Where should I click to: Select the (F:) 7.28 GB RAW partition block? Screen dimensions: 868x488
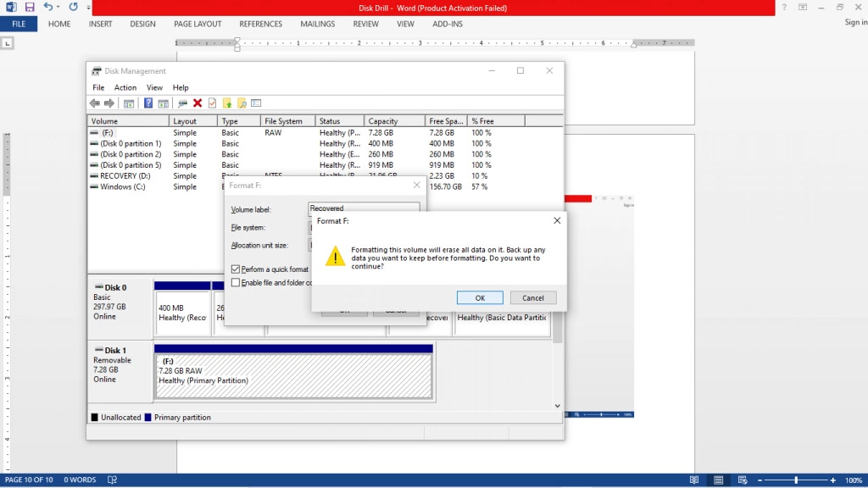(x=293, y=371)
